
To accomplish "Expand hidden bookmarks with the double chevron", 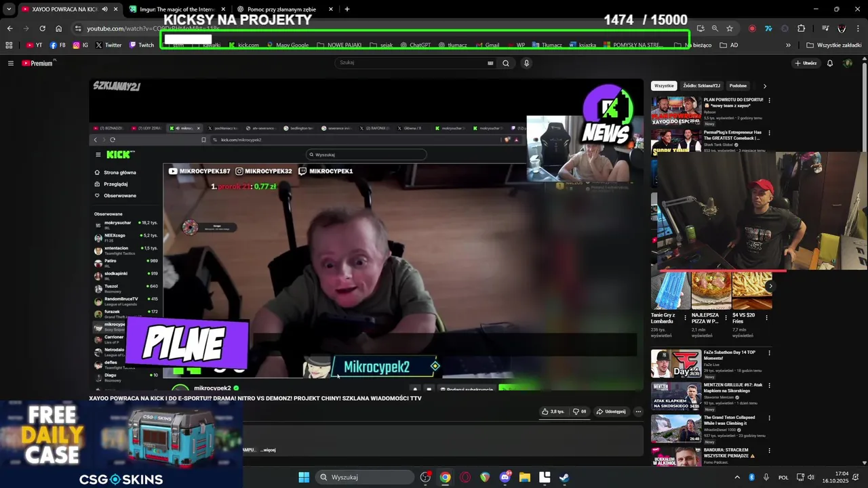I will 788,45.
